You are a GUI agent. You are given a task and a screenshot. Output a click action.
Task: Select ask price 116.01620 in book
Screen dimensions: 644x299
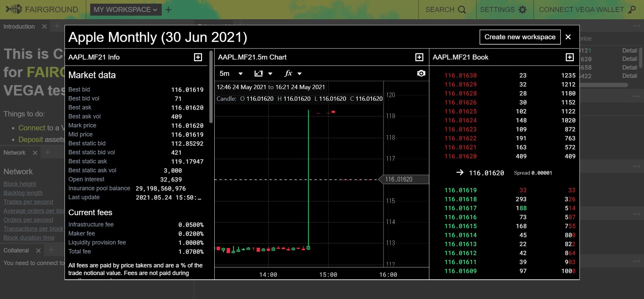[461, 156]
